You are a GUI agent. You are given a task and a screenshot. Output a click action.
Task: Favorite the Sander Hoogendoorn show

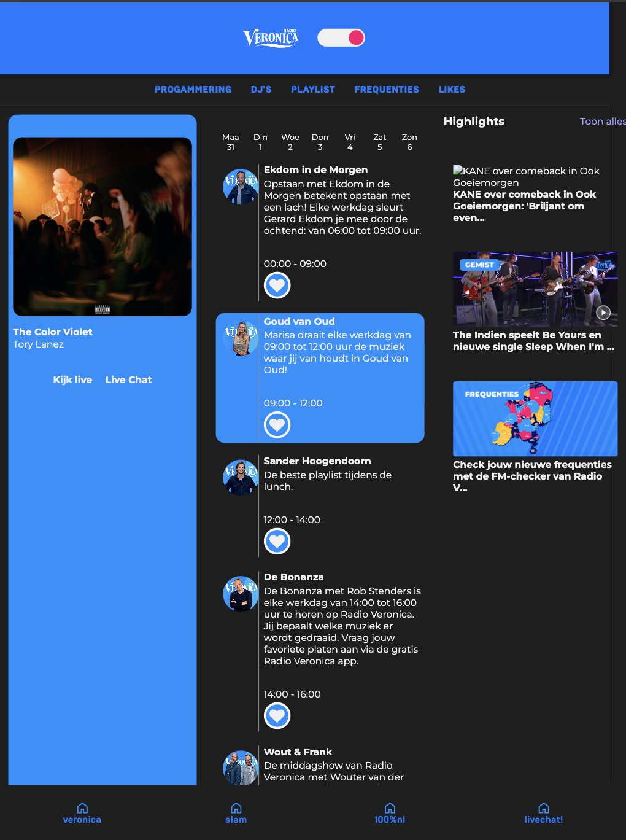pyautogui.click(x=277, y=542)
